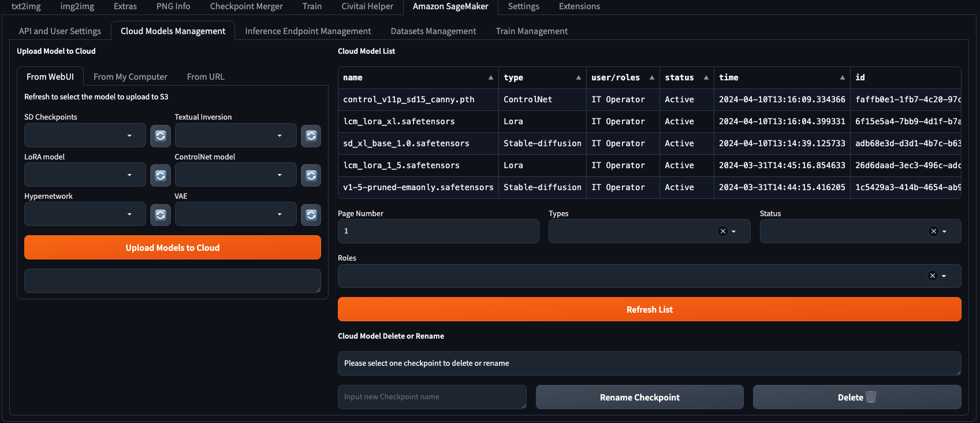Screen dimensions: 980x423
Task: Select the From WebUI upload tab
Action: coord(50,77)
